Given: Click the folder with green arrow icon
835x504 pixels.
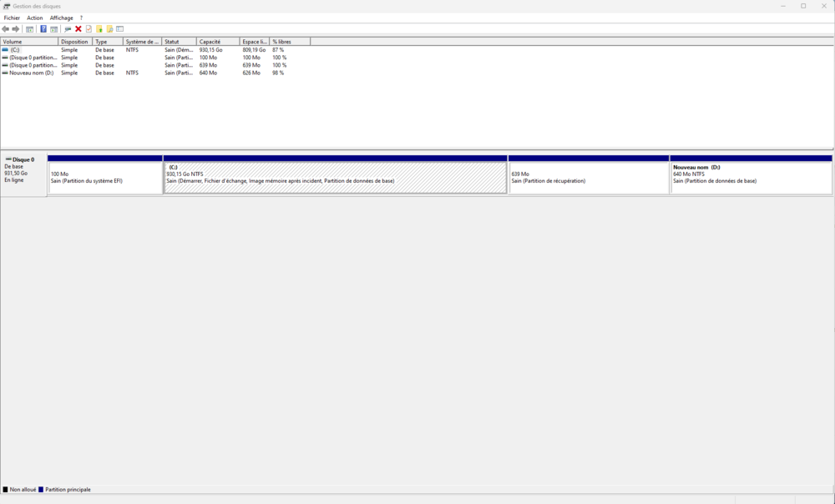Looking at the screenshot, I should coord(99,29).
